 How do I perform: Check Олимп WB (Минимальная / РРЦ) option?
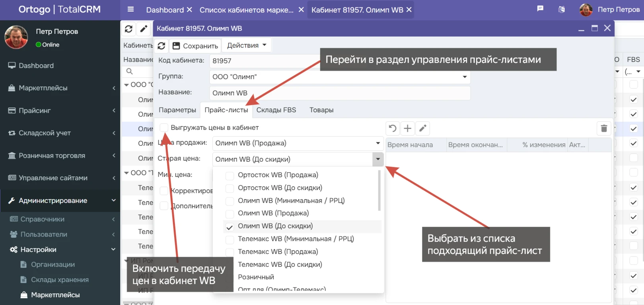230,201
